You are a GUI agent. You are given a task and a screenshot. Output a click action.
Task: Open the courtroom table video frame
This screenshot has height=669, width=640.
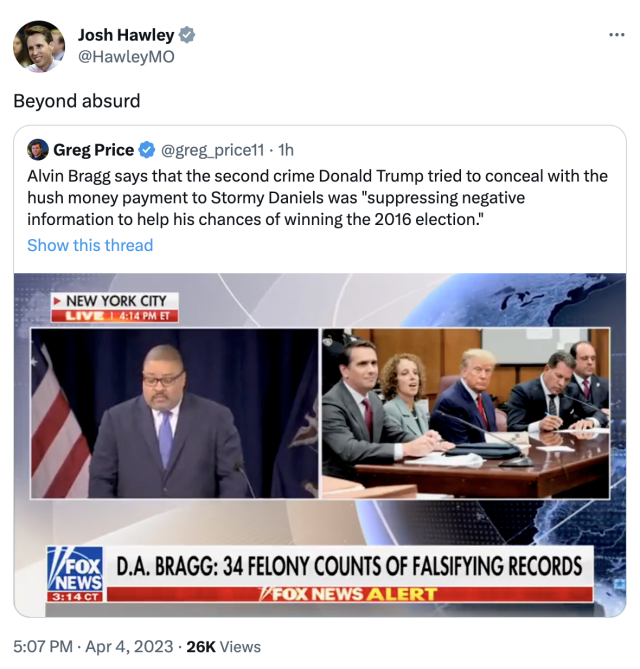(466, 413)
